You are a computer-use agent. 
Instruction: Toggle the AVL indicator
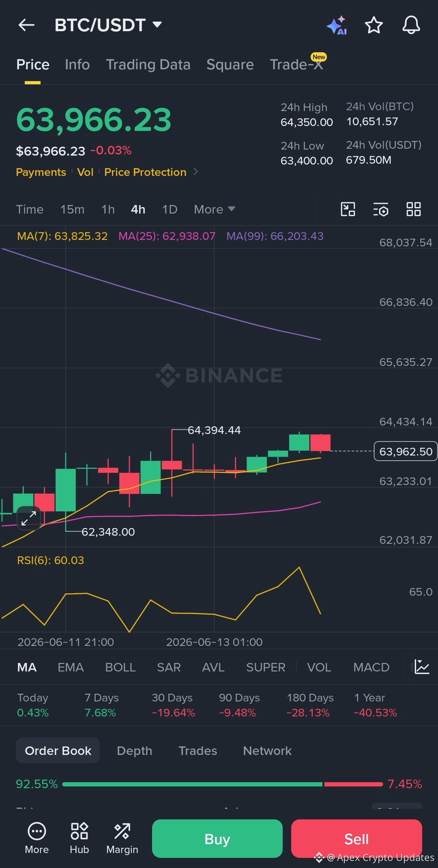click(213, 667)
